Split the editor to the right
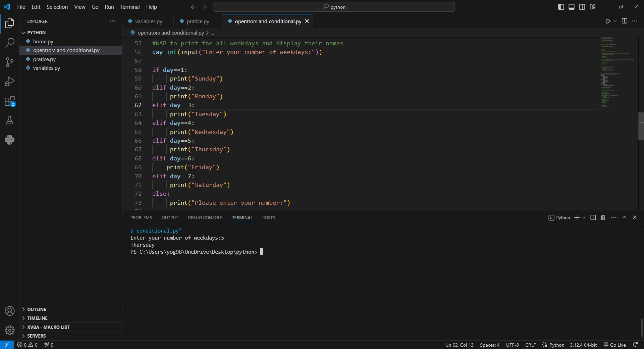This screenshot has height=349, width=644. click(624, 21)
